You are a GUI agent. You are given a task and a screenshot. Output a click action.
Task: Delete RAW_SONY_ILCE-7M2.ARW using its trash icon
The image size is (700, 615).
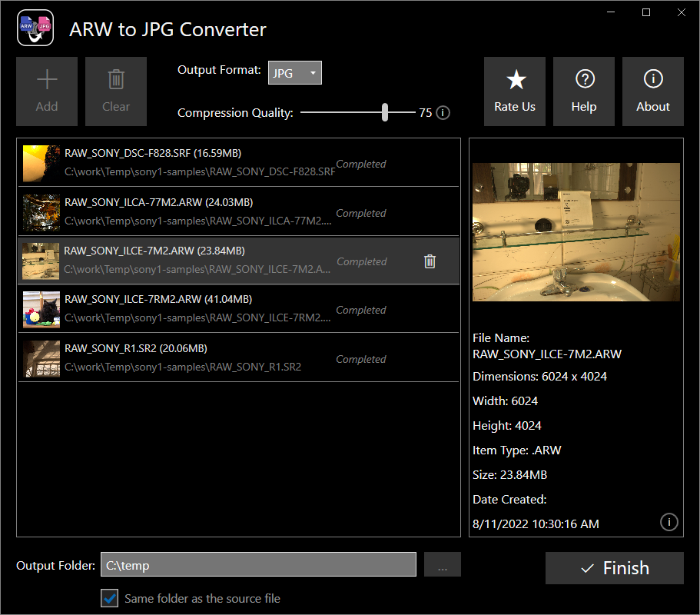point(430,261)
